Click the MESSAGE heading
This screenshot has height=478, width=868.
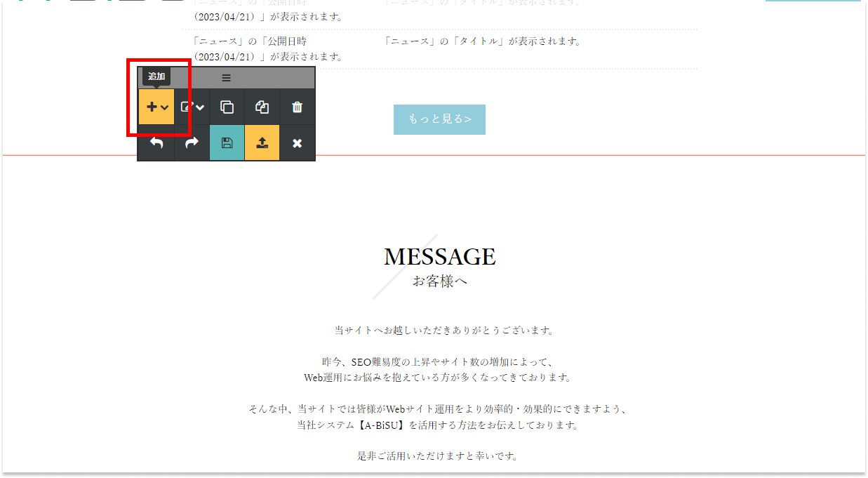(440, 257)
